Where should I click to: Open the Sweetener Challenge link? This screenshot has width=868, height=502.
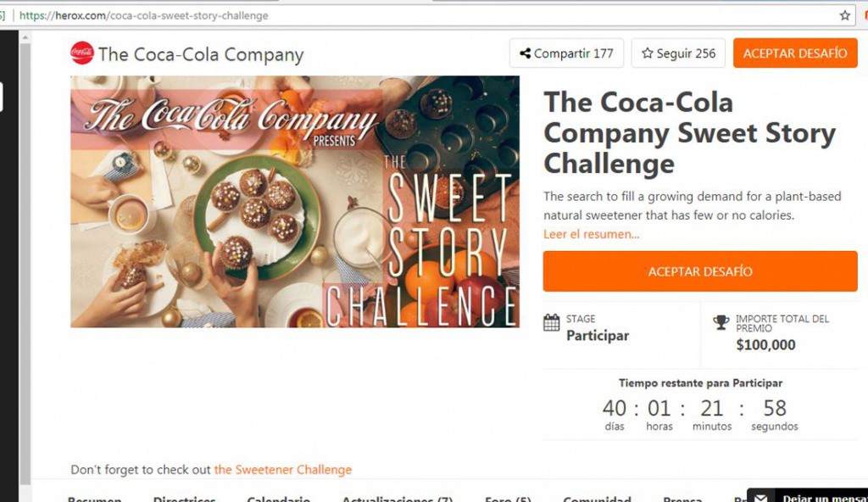tap(282, 470)
